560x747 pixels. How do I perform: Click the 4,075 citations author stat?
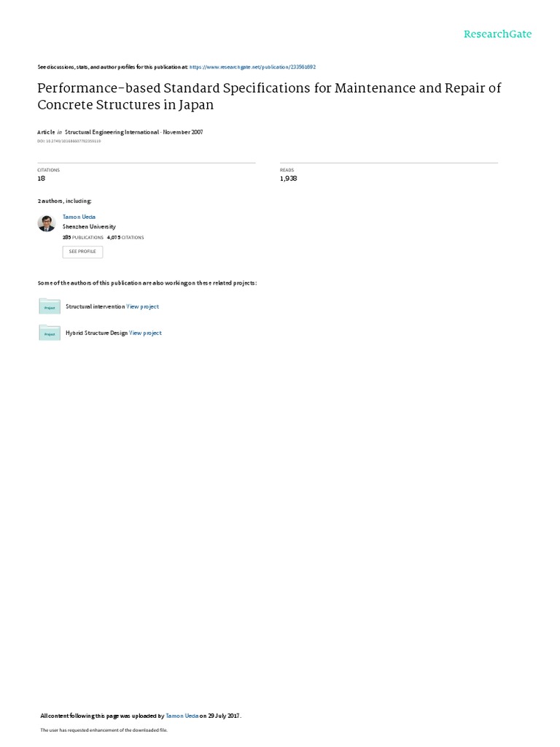[x=125, y=237]
